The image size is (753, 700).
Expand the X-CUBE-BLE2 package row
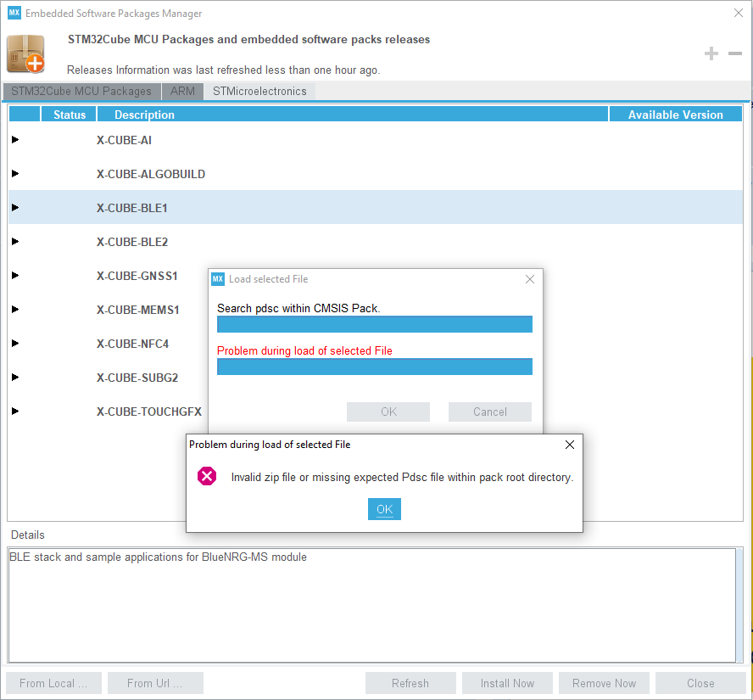15,241
